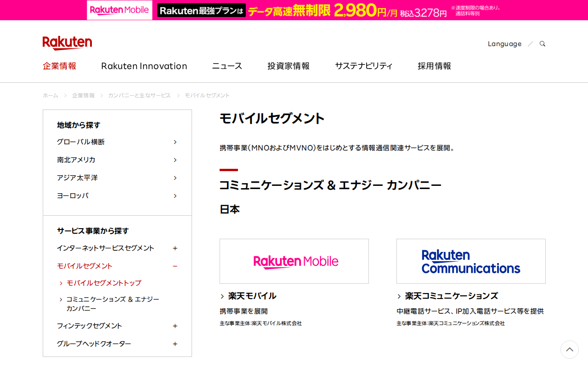Click the 携帯事業を展開 description text
This screenshot has width=588, height=368.
pos(243,311)
